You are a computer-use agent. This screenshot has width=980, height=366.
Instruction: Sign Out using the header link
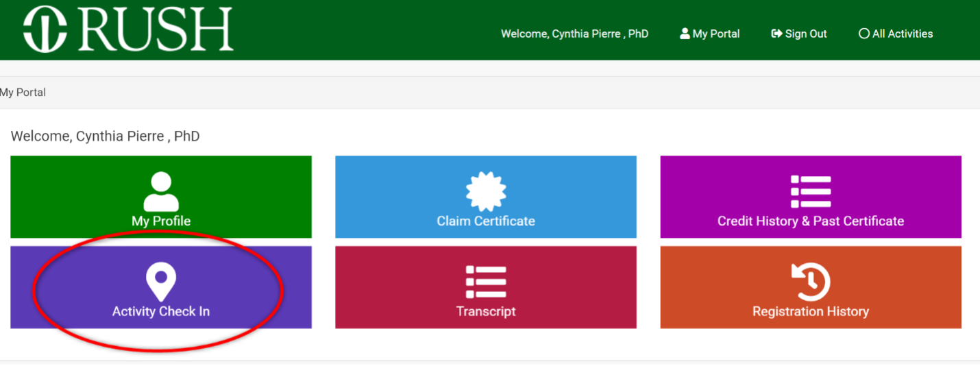(x=806, y=34)
